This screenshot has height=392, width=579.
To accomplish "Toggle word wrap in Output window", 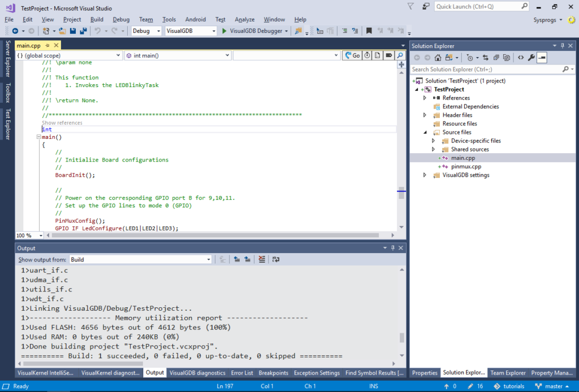I will (x=276, y=259).
